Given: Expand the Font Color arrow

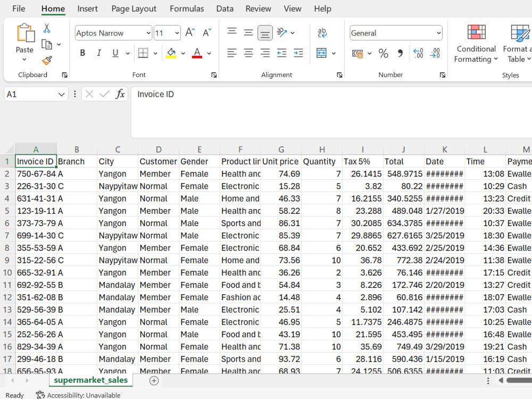Looking at the screenshot, I should [x=209, y=53].
